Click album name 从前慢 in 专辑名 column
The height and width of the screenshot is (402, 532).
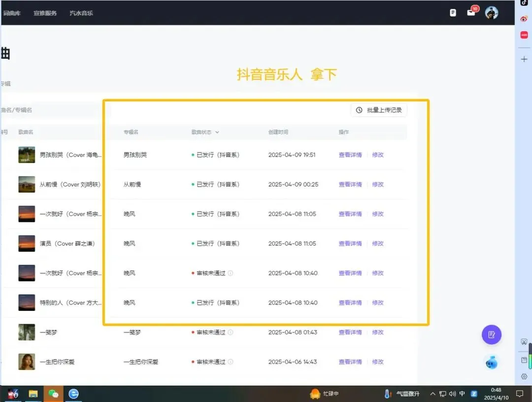coord(133,185)
